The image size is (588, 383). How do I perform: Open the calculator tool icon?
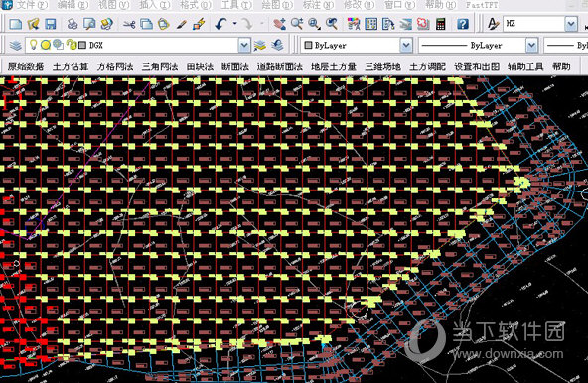coord(441,24)
